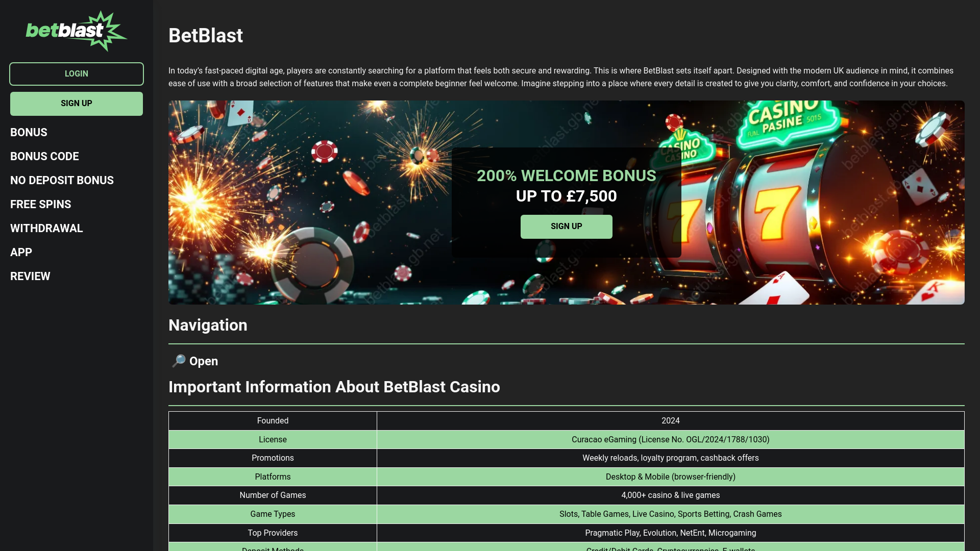Image resolution: width=980 pixels, height=551 pixels.
Task: Click the Weekly reloads, loyalty program cell
Action: [671, 458]
